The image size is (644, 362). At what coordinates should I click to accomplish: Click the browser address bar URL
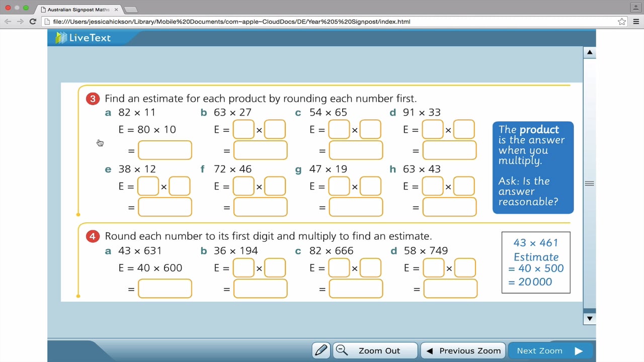pos(231,22)
